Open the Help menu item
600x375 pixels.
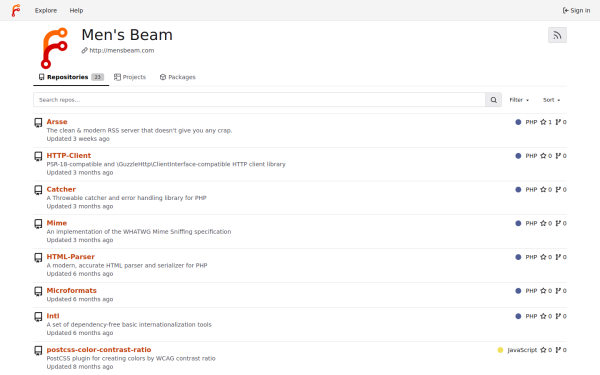pos(76,10)
